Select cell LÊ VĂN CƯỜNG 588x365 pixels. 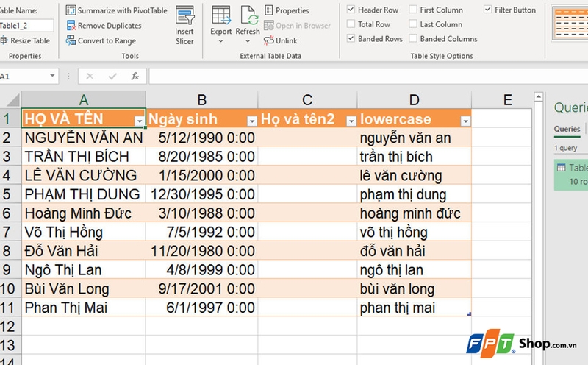(x=84, y=175)
